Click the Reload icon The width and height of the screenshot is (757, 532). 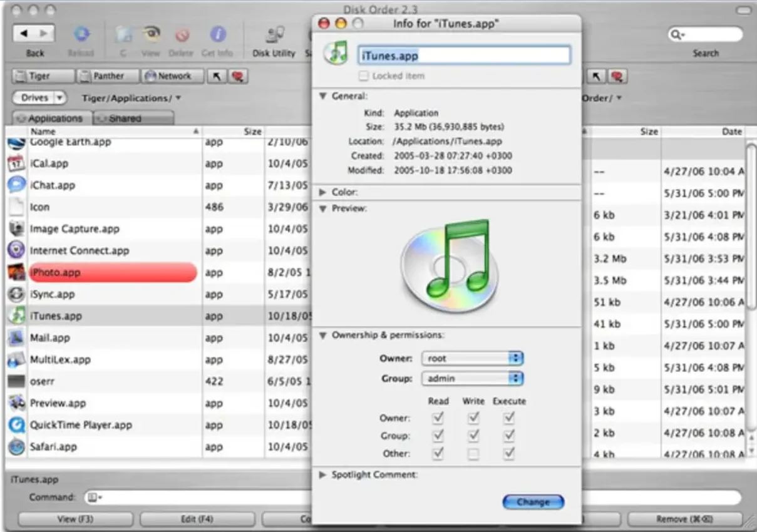[x=81, y=34]
